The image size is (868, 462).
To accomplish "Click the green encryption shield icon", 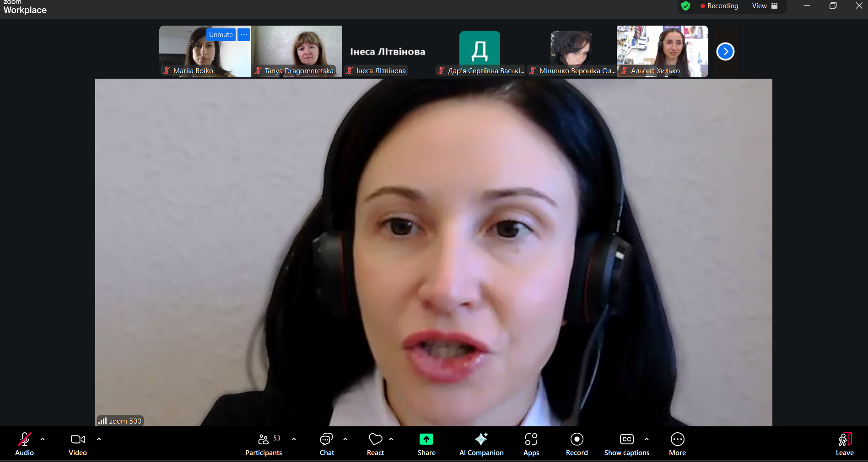I will coord(685,6).
